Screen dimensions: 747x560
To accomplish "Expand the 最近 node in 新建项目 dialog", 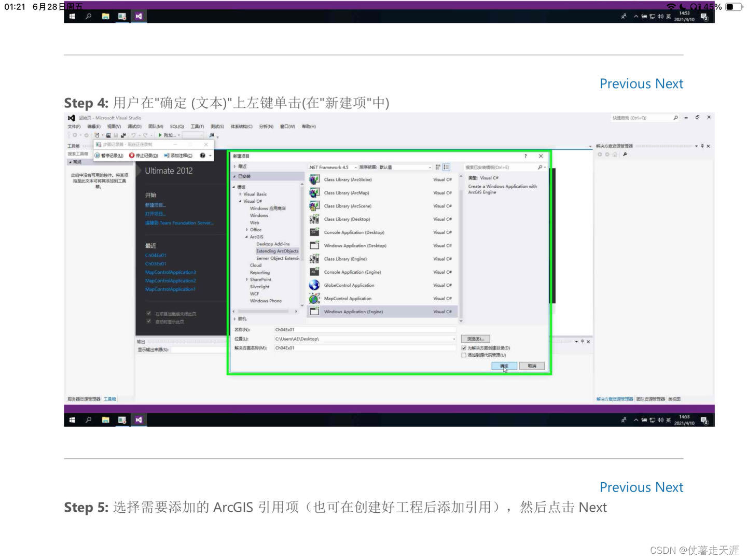I will coord(234,166).
